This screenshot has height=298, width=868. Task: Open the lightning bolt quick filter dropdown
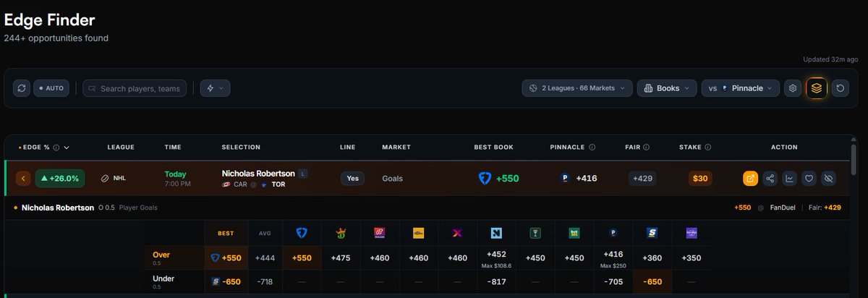coord(215,88)
